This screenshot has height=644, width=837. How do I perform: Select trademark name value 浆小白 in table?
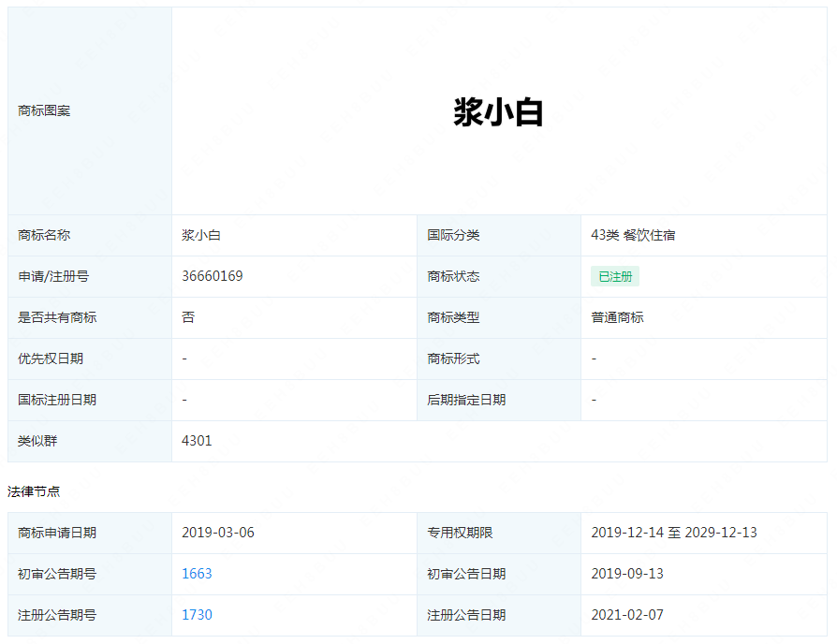pos(200,235)
